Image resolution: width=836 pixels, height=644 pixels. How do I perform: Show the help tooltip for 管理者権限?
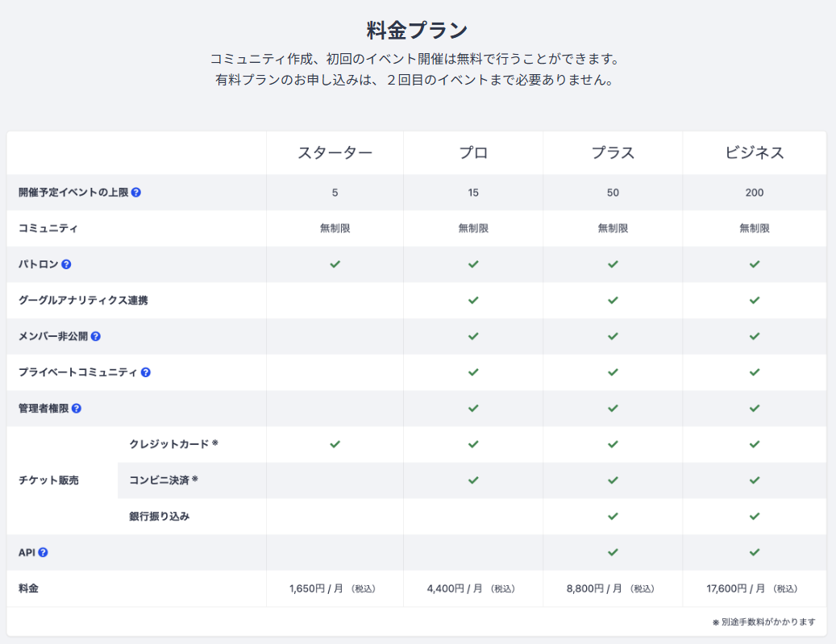click(77, 409)
